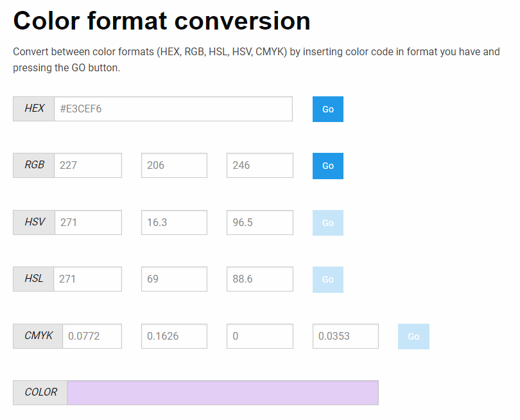Screen dimensions: 520x420
Task: Click the COLOR label
Action: coord(40,393)
